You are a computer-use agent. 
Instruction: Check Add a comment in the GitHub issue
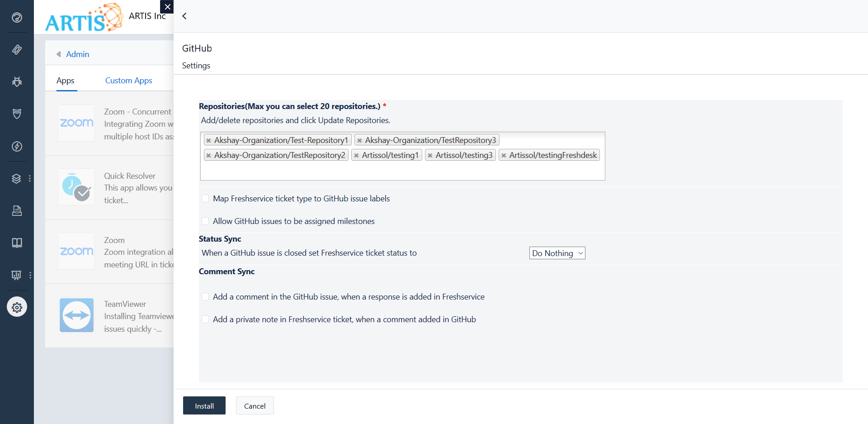tap(205, 297)
